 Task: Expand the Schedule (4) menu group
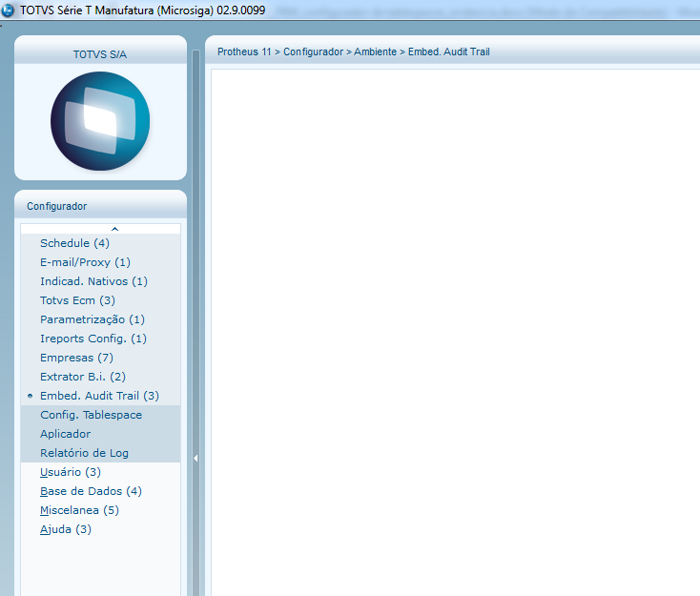click(74, 243)
